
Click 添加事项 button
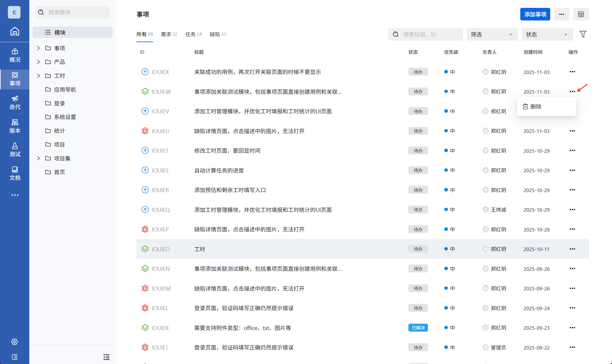[x=535, y=14]
